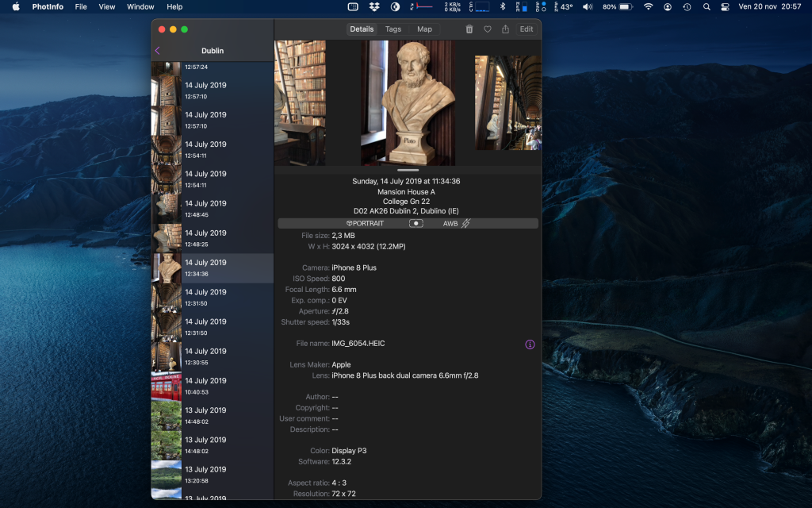
Task: Go back using the purple chevron arrow
Action: [157, 51]
